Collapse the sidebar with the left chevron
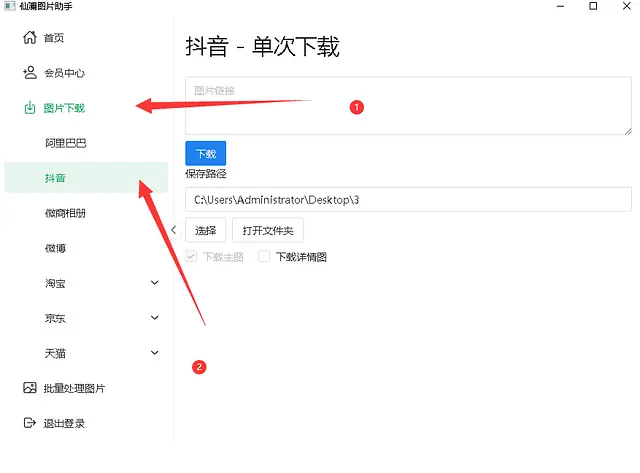This screenshot has width=640, height=473. pos(173,230)
